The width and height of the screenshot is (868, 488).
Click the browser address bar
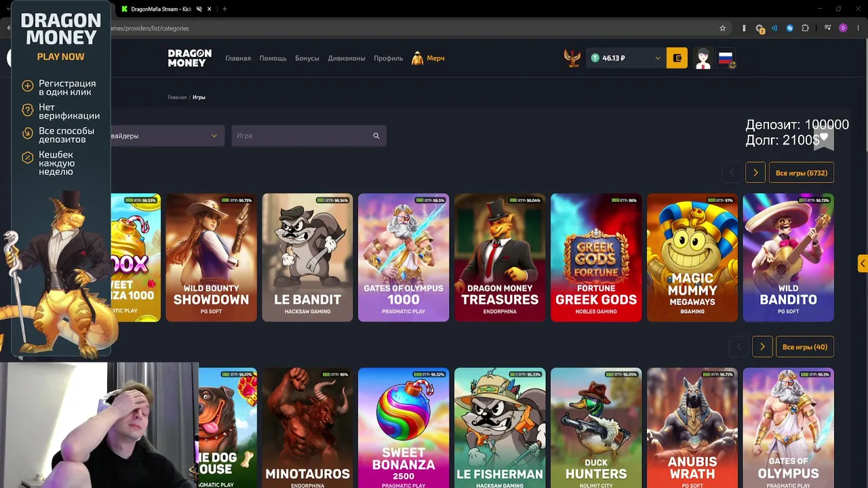point(407,28)
